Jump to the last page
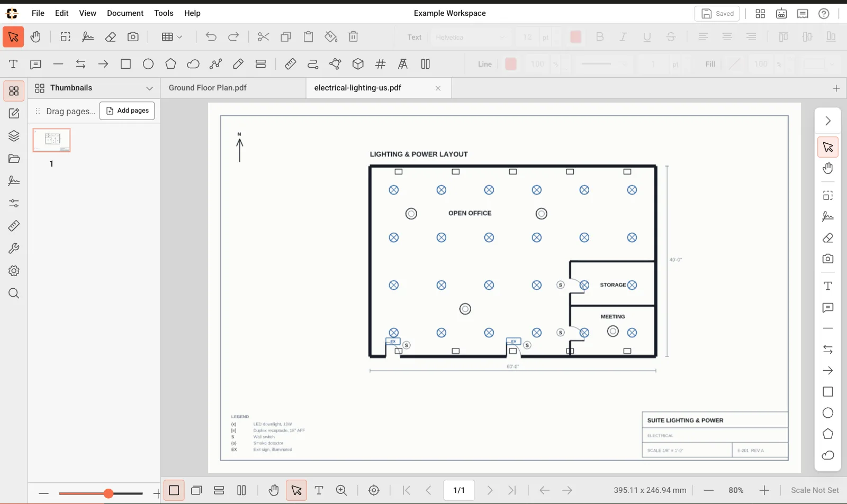847x504 pixels. tap(512, 490)
